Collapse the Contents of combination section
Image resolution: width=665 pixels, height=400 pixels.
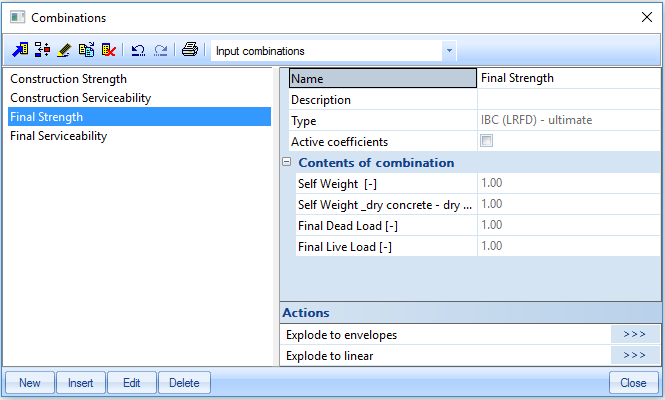click(x=287, y=163)
